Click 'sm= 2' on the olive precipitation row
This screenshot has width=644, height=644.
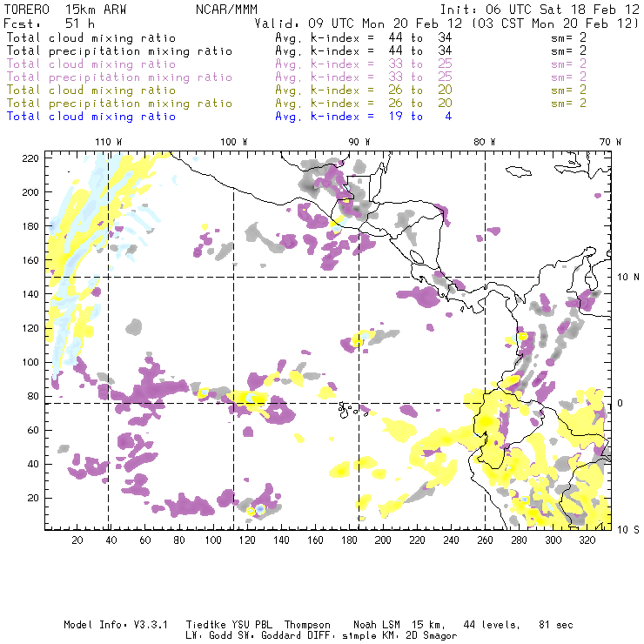pyautogui.click(x=568, y=103)
